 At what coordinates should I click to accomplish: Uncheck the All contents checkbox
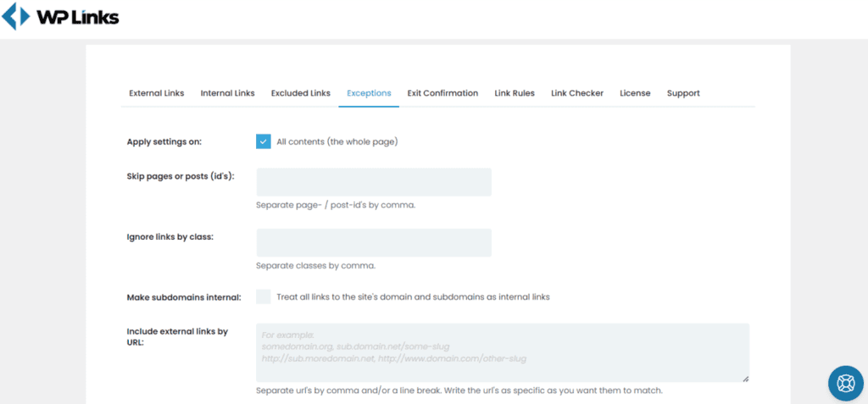click(264, 141)
